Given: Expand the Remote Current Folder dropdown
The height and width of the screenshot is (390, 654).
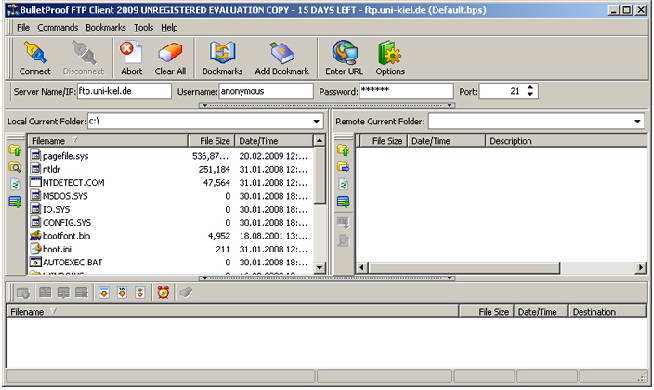Looking at the screenshot, I should (637, 121).
